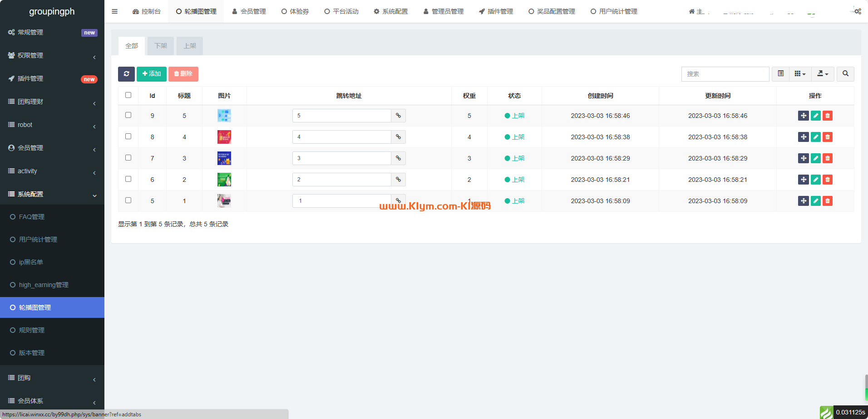The image size is (868, 419).
Task: Click the jump address field for Id 9
Action: (341, 116)
